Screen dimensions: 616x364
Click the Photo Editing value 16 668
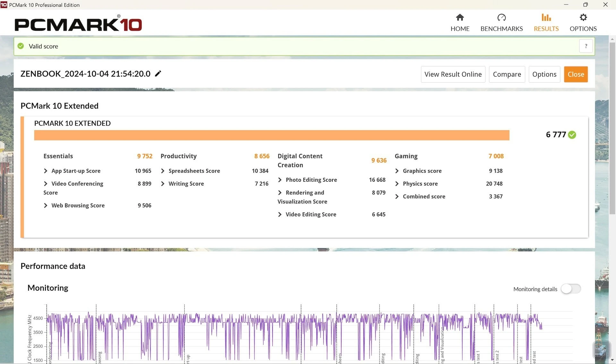[377, 180]
